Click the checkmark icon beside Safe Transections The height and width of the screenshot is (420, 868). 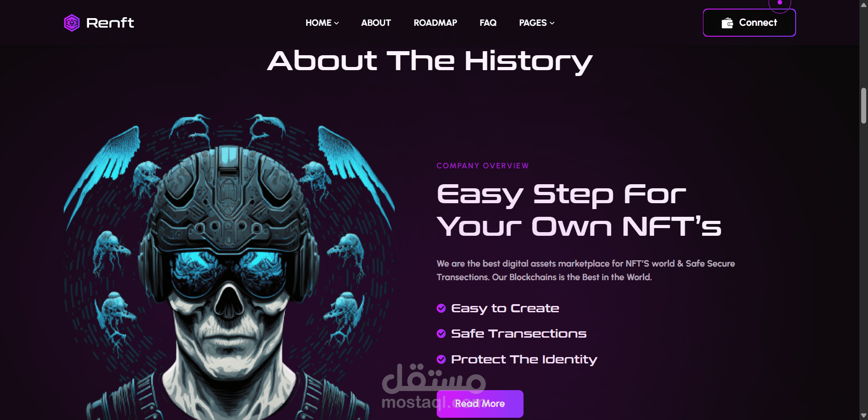(x=441, y=334)
